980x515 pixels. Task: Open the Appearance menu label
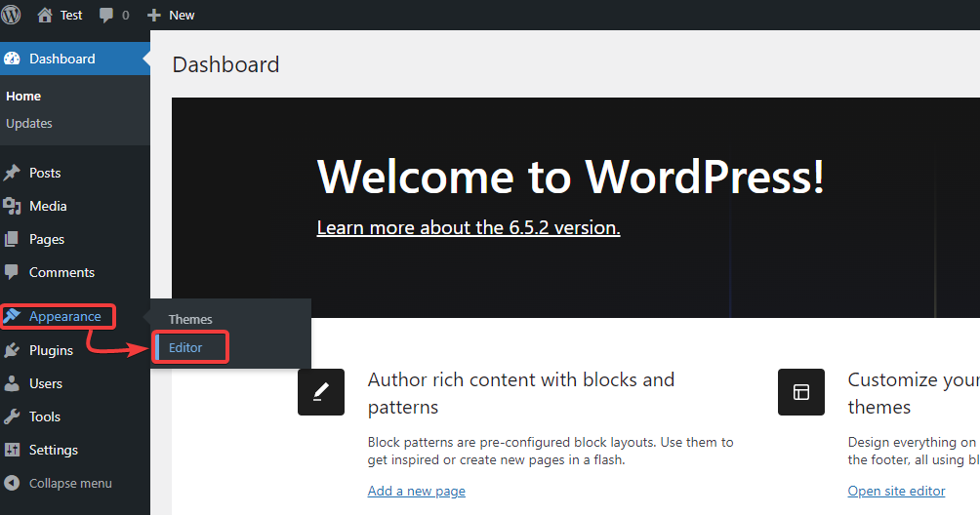click(65, 316)
